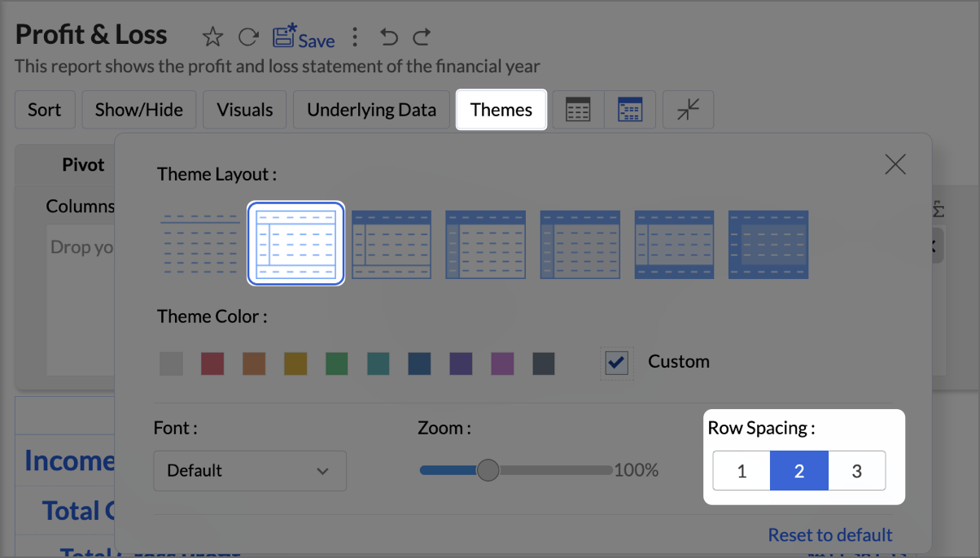980x558 pixels.
Task: Open the Font dropdown
Action: pyautogui.click(x=250, y=471)
